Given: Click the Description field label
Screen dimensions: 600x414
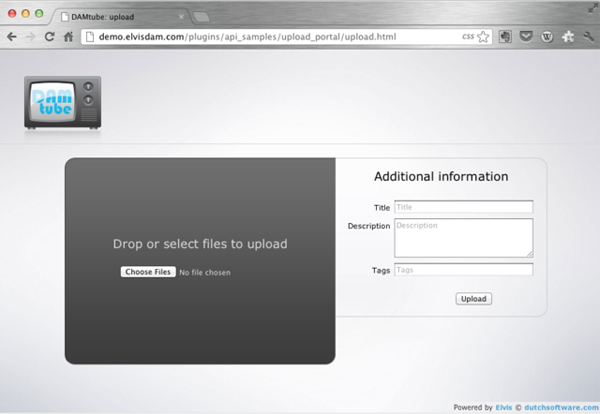Looking at the screenshot, I should (369, 226).
